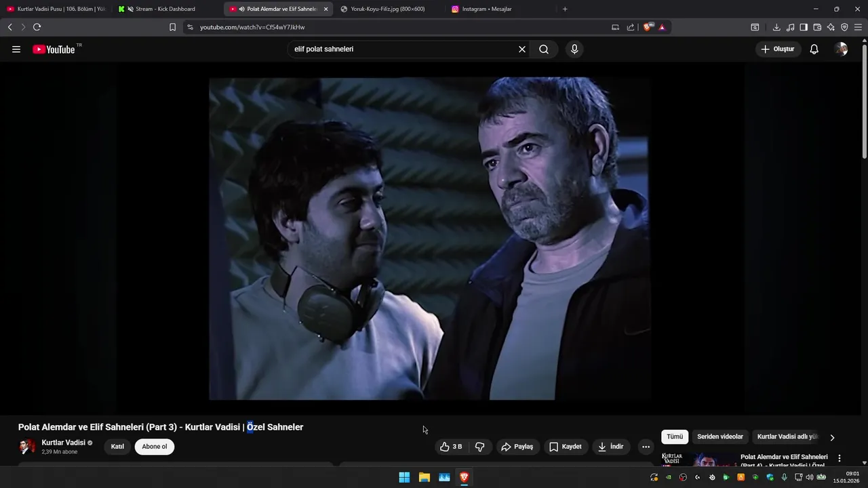Click the Oluştur create button
This screenshot has width=868, height=488.
778,49
